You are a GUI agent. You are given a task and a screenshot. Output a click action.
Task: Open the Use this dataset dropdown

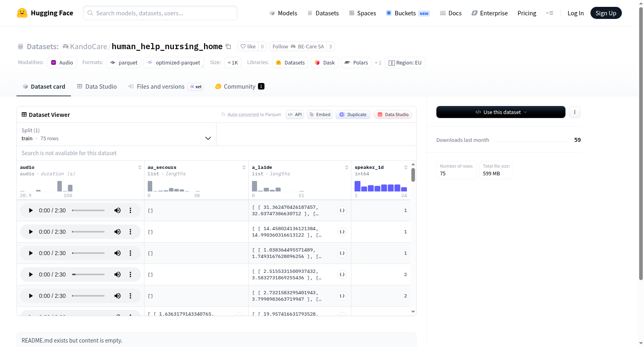click(x=501, y=112)
